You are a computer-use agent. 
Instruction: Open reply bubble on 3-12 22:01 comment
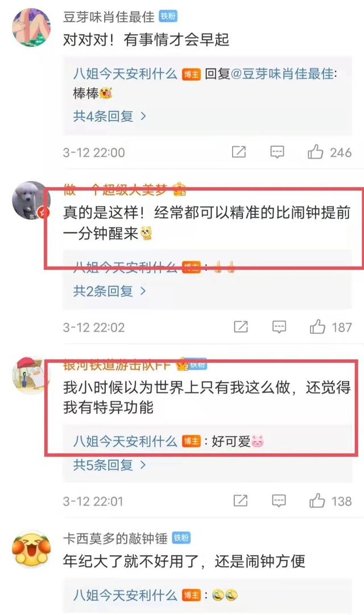pos(279,501)
